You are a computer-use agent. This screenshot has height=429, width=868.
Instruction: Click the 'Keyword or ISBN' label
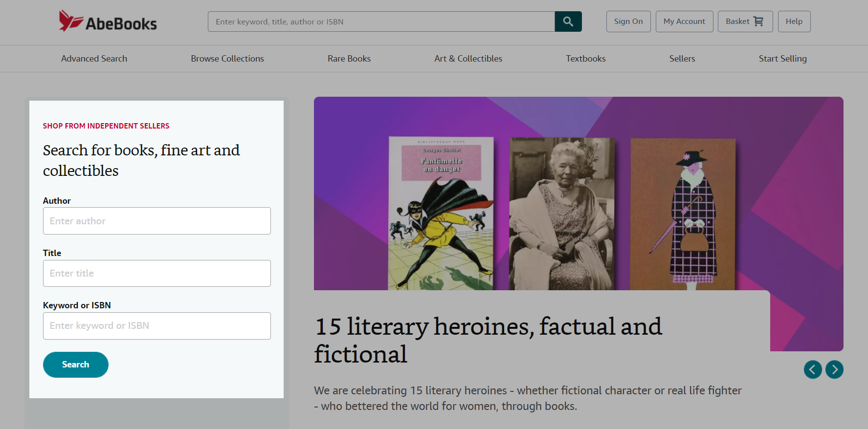click(x=77, y=305)
